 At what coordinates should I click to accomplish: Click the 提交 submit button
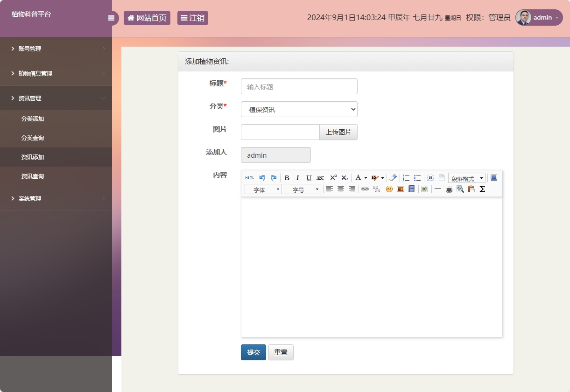coord(253,352)
